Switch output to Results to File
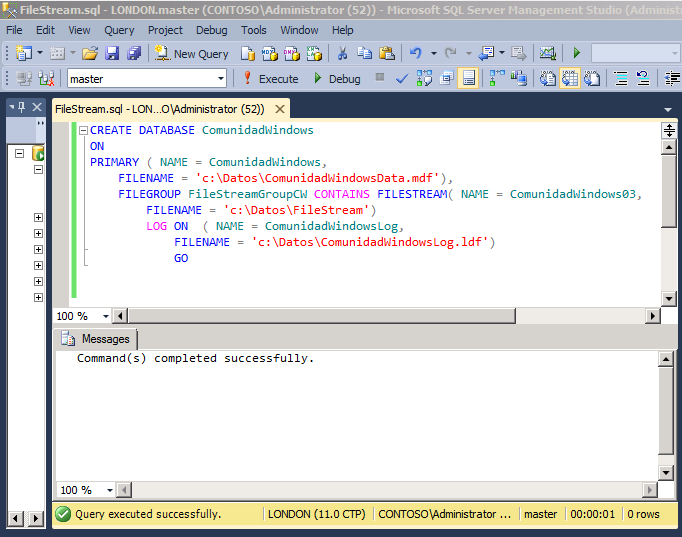This screenshot has width=682, height=537. [592, 79]
